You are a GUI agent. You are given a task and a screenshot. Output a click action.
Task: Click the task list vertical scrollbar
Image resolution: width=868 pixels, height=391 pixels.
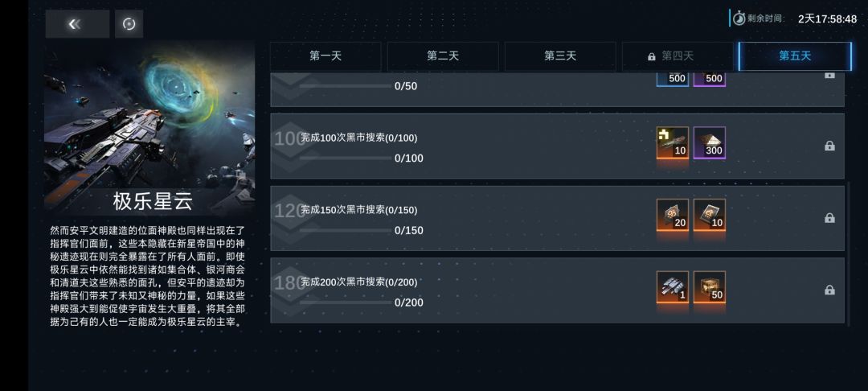click(x=849, y=253)
